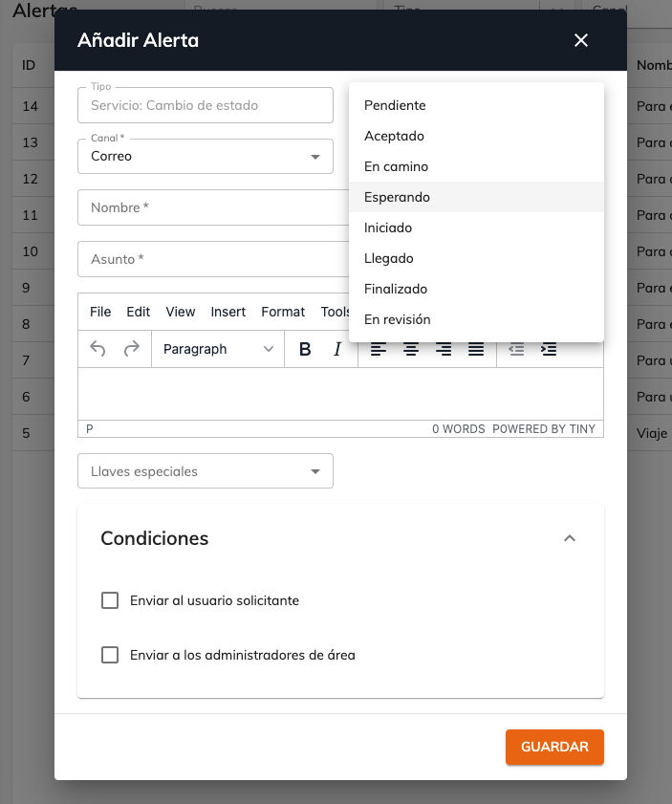The height and width of the screenshot is (804, 672).
Task: Justify the paragraph text
Action: coord(476,349)
